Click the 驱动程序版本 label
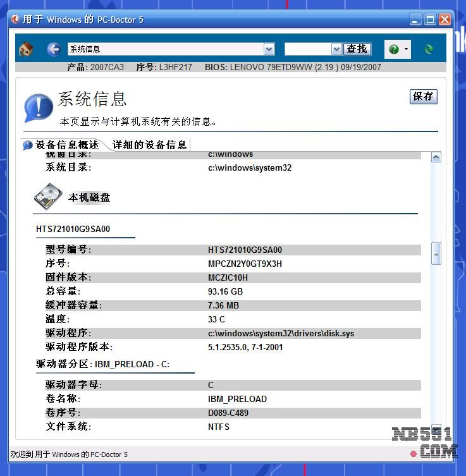Viewport: 466px width, 476px height. coord(79,346)
